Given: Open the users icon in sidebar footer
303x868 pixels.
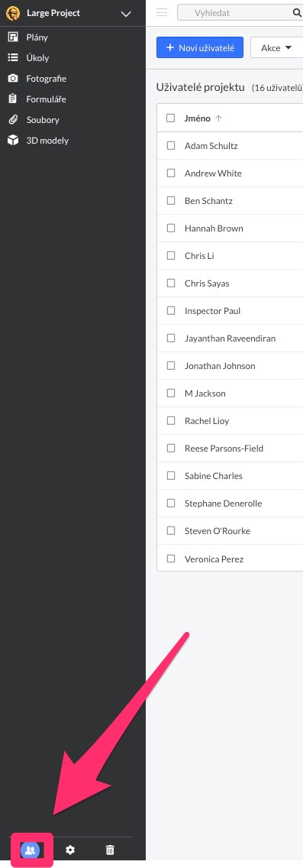Looking at the screenshot, I should click(x=31, y=850).
